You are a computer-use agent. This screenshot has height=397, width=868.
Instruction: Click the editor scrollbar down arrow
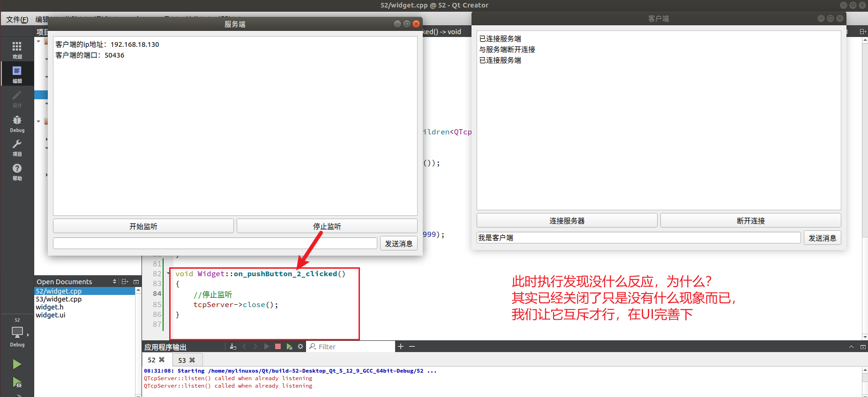pos(865,337)
